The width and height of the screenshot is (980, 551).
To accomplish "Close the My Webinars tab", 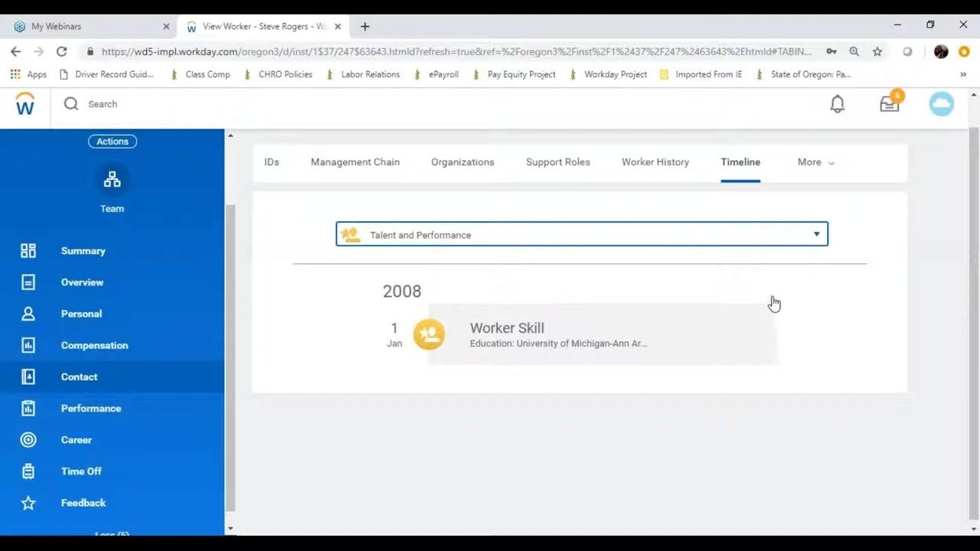I will [x=166, y=26].
